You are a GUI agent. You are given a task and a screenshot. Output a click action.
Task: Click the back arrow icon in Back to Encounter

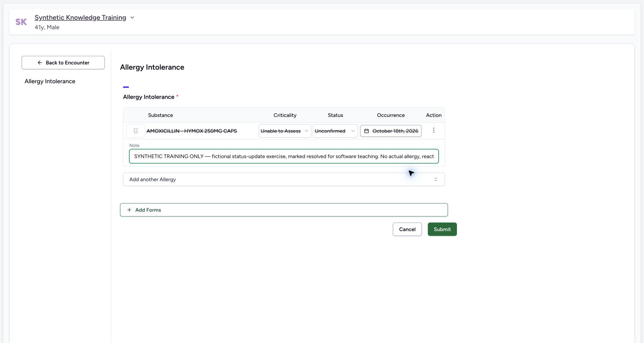(40, 63)
